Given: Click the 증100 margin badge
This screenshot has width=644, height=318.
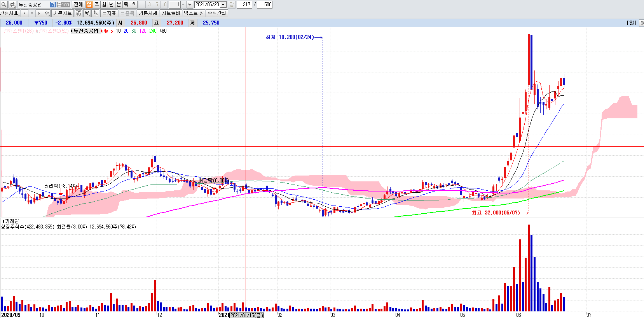Looking at the screenshot, I should pyautogui.click(x=63, y=5).
